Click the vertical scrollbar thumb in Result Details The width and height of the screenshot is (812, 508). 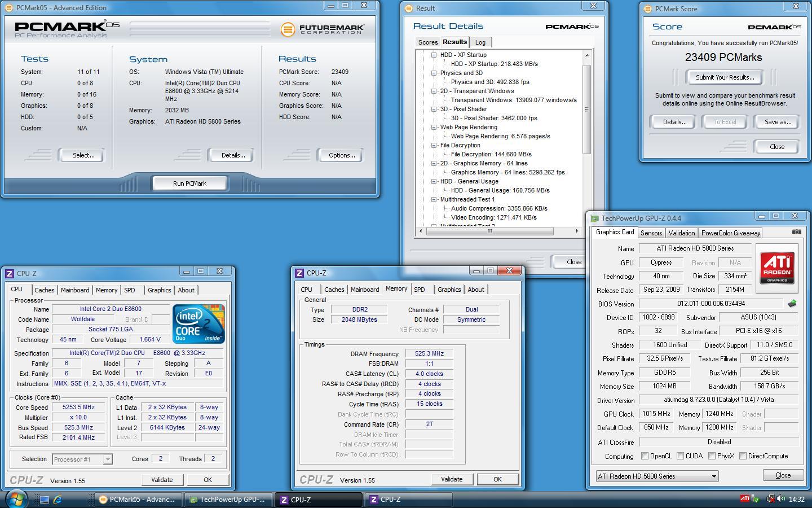pyautogui.click(x=586, y=110)
